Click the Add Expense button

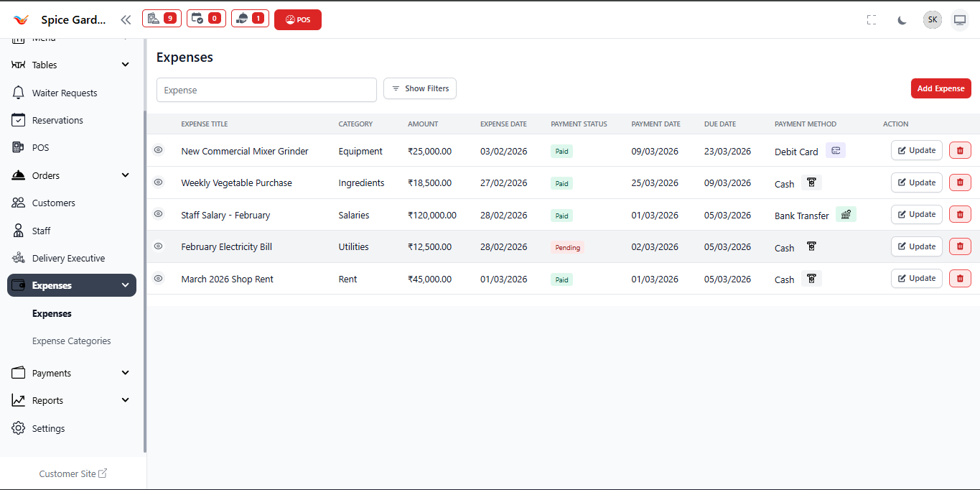941,88
